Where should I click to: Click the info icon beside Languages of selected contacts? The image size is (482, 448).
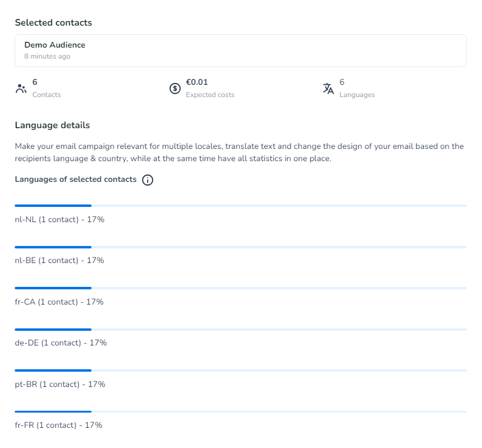click(x=147, y=180)
